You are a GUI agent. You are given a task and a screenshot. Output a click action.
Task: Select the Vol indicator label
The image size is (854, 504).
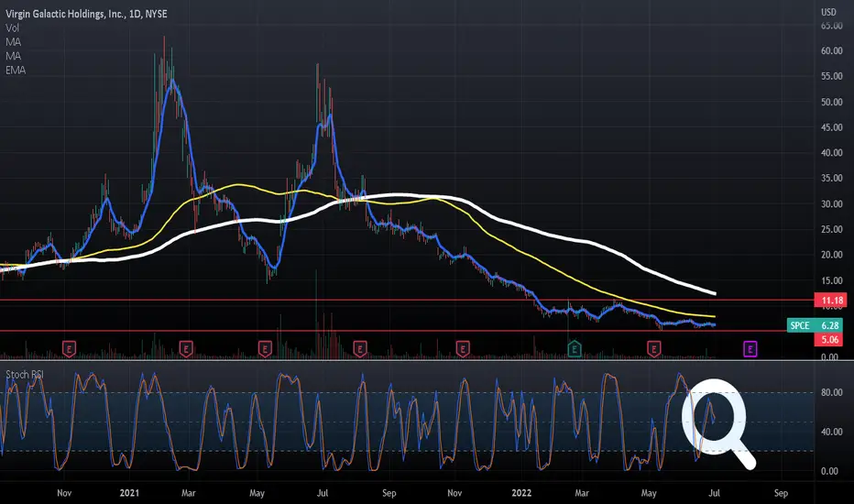12,27
